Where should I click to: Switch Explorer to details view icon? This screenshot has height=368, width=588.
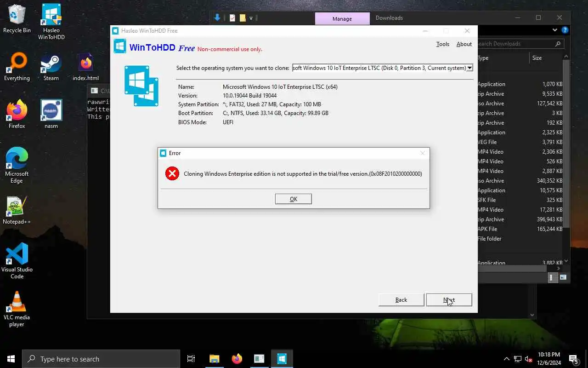click(x=553, y=277)
